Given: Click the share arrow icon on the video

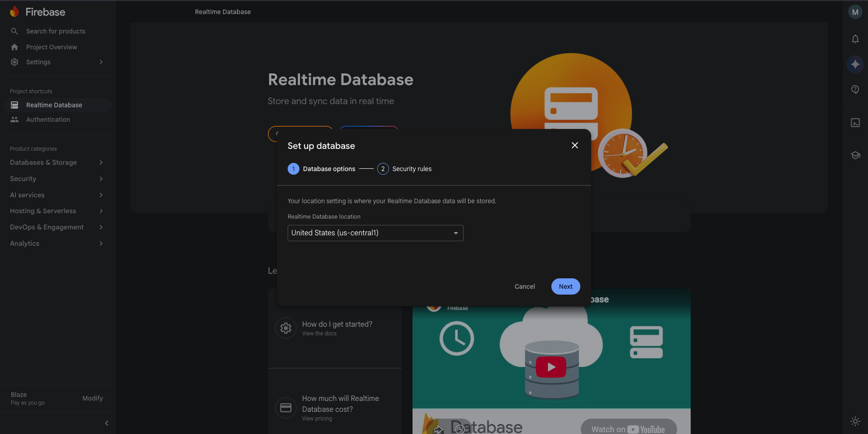Looking at the screenshot, I should coord(438,429).
